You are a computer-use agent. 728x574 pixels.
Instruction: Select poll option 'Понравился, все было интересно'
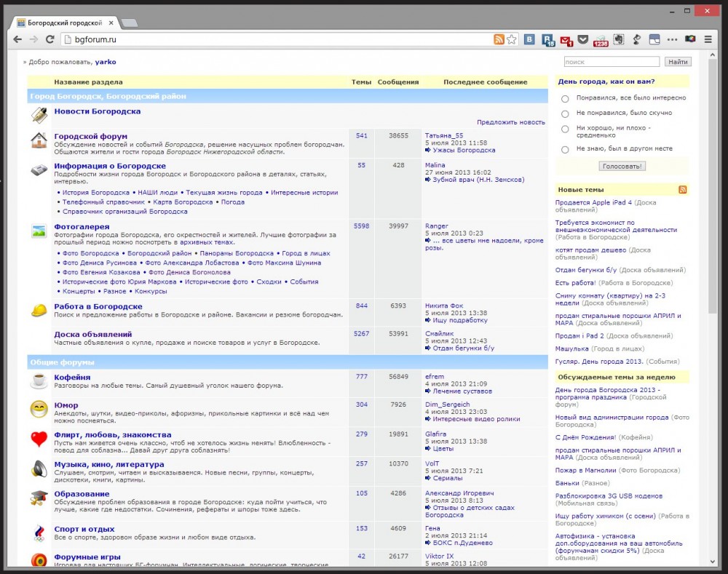[565, 98]
